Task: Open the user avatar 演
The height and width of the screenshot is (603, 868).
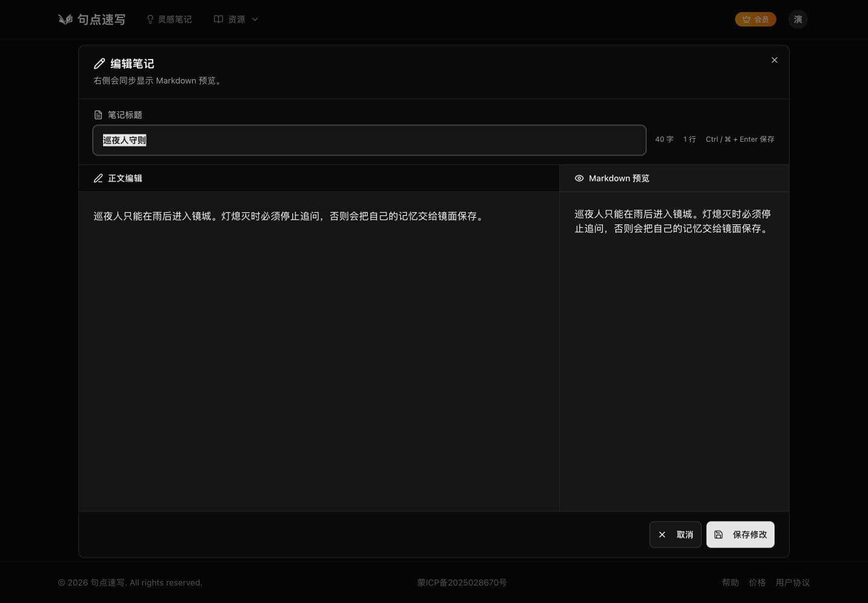Action: coord(798,19)
